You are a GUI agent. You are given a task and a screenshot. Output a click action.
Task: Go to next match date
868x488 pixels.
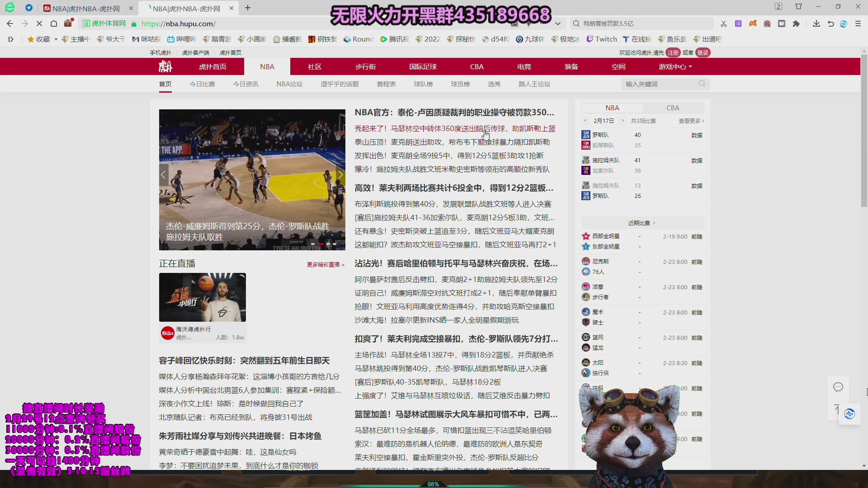click(623, 121)
